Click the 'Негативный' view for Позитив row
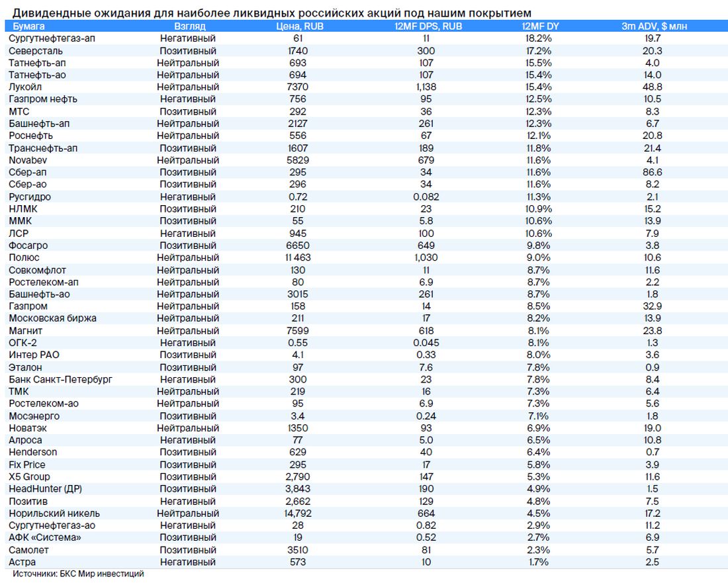The image size is (728, 583). [188, 502]
